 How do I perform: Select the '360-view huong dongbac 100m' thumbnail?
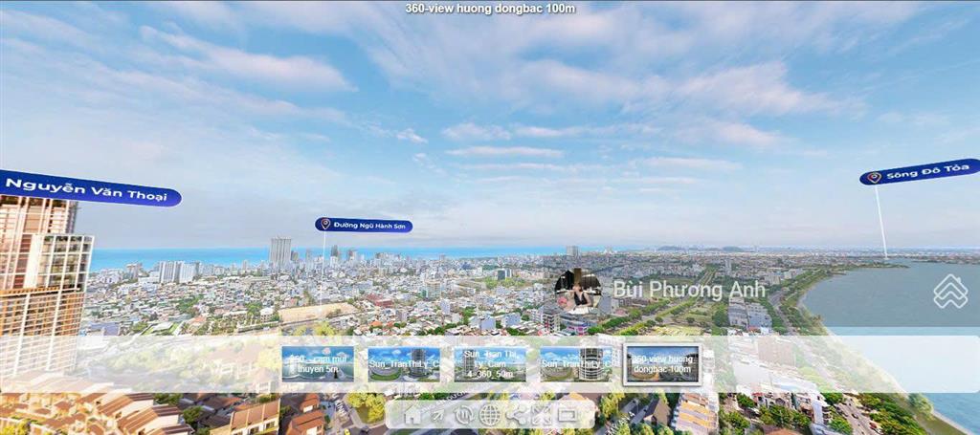(x=662, y=364)
